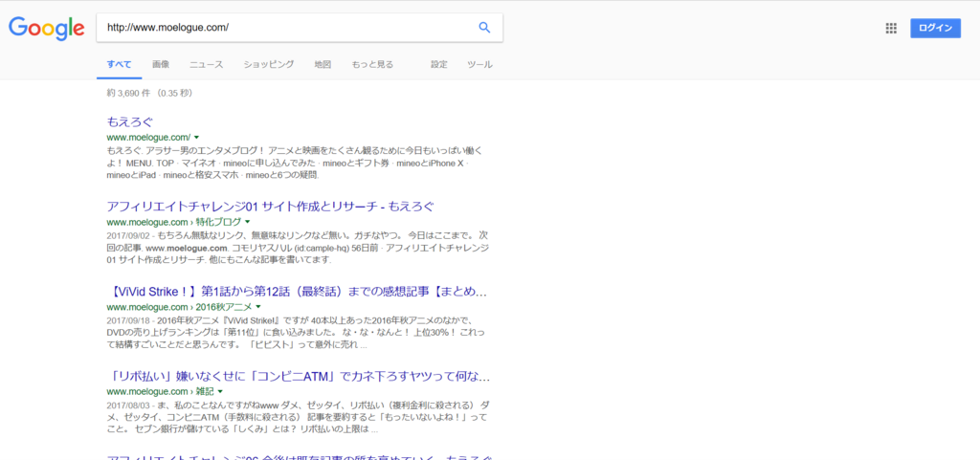Select the すべて tab
The height and width of the screenshot is (460, 980).
pos(119,64)
